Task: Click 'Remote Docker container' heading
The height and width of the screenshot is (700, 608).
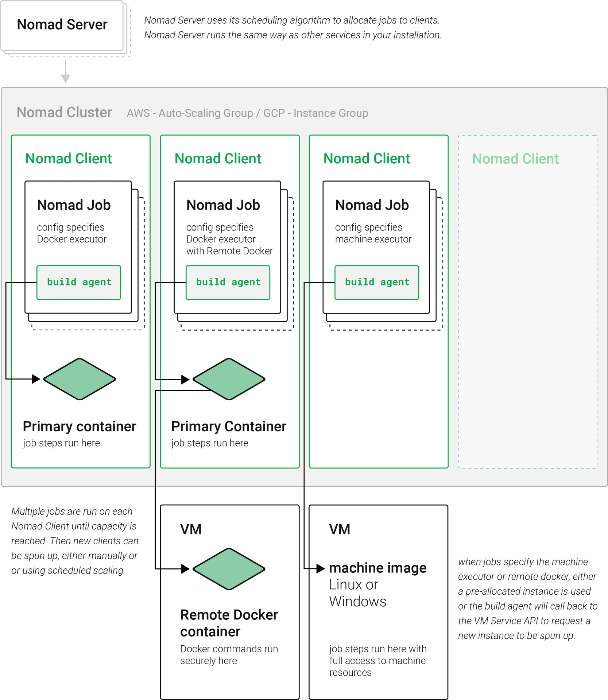Action: pos(229,623)
